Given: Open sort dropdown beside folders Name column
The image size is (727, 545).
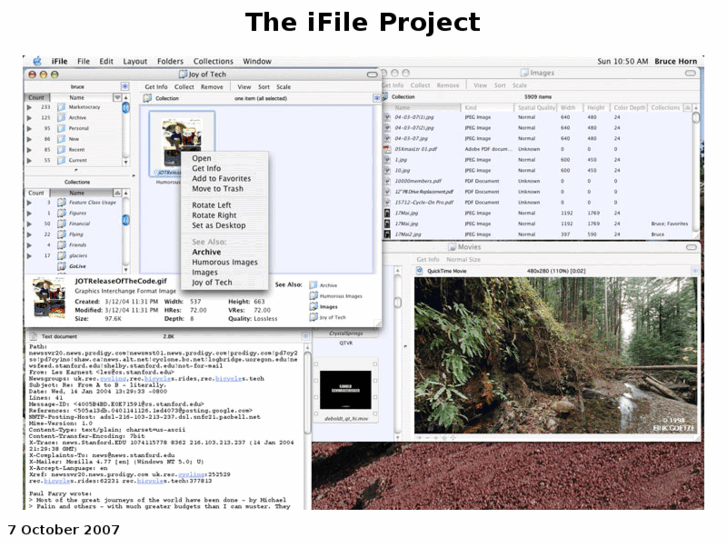Looking at the screenshot, I should point(117,97).
